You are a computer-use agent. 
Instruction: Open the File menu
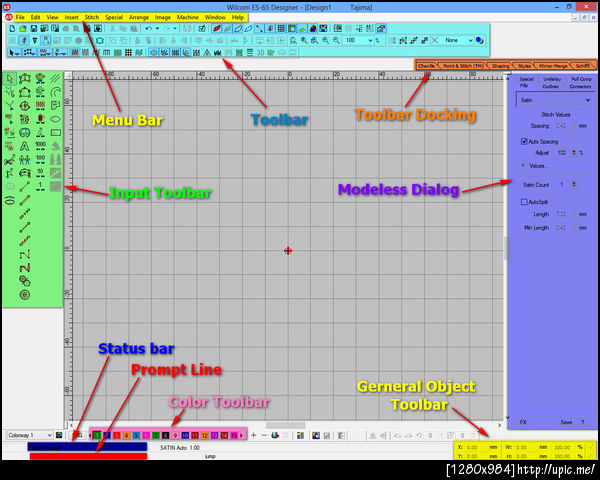pyautogui.click(x=20, y=17)
